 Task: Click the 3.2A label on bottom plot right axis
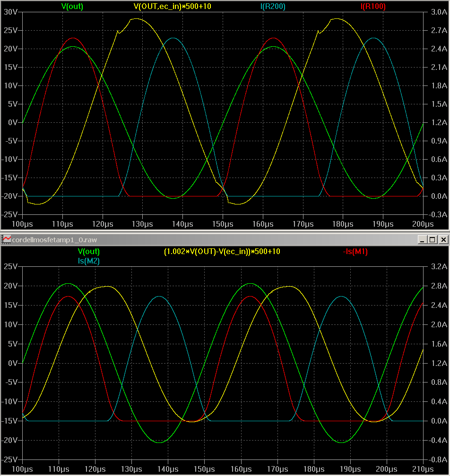(439, 266)
